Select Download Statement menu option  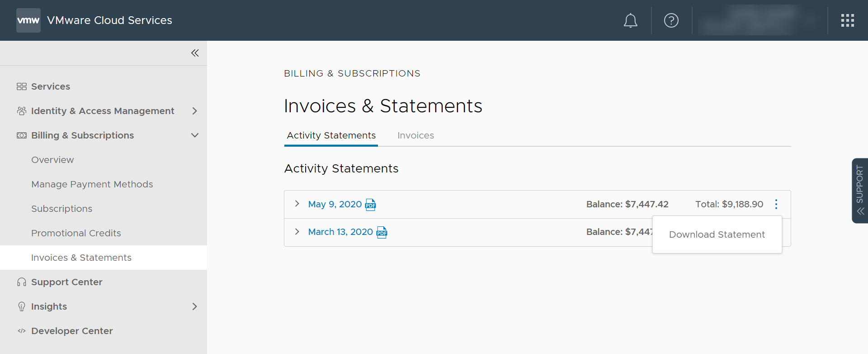(x=717, y=234)
